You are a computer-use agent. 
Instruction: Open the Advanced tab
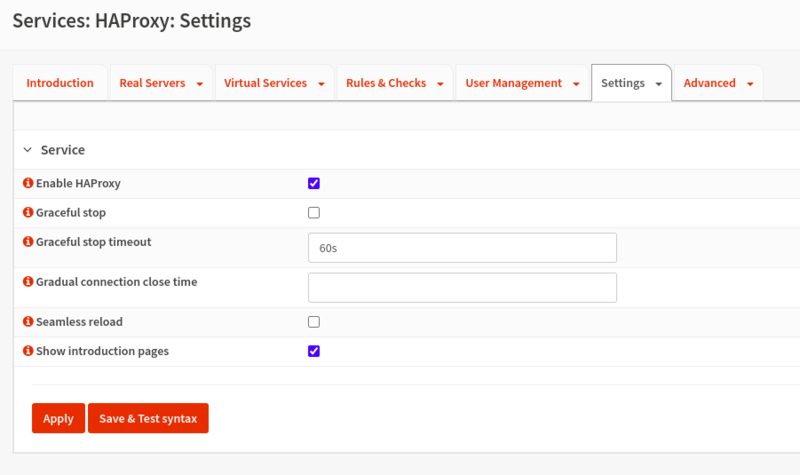[718, 83]
